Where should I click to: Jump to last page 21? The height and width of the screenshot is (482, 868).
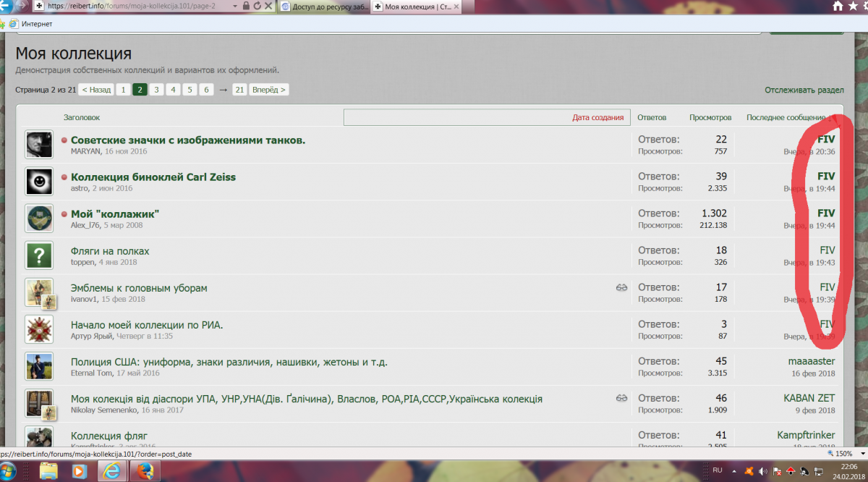(x=239, y=90)
